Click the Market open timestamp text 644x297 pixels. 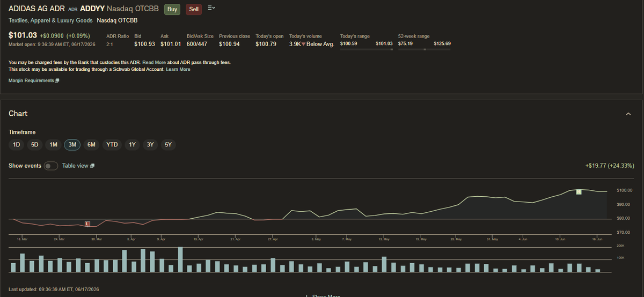(x=52, y=44)
